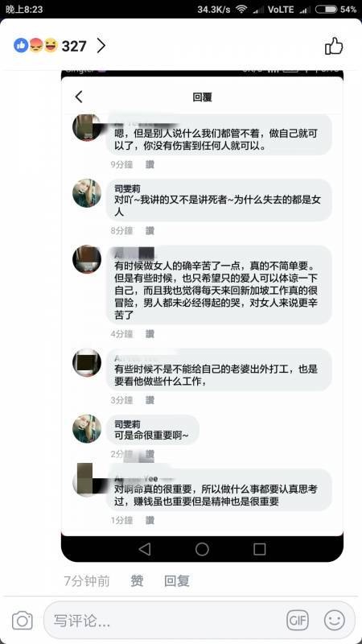Like the 9分鐘 reply with 讚
The width and height of the screenshot is (362, 644).
click(150, 164)
